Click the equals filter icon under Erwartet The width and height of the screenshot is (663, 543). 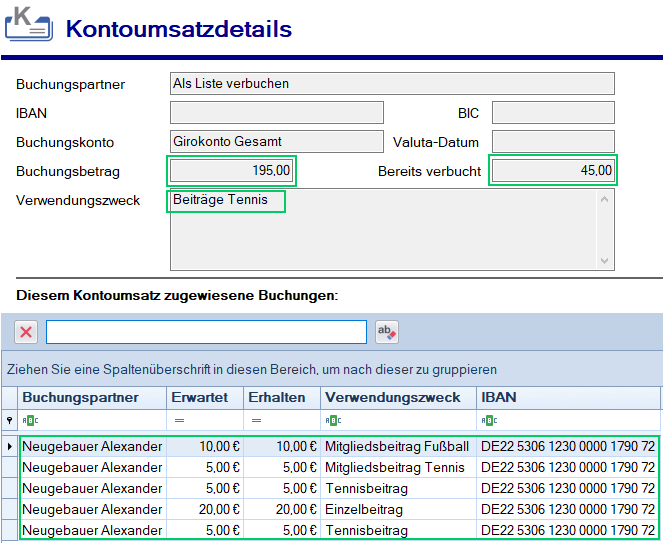180,421
